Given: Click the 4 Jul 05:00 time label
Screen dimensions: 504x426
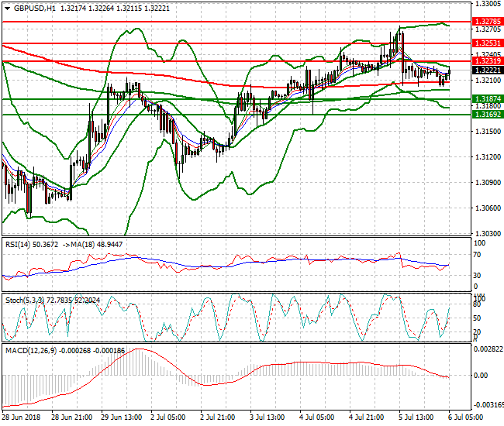Looking at the screenshot, I should pyautogui.click(x=316, y=417).
